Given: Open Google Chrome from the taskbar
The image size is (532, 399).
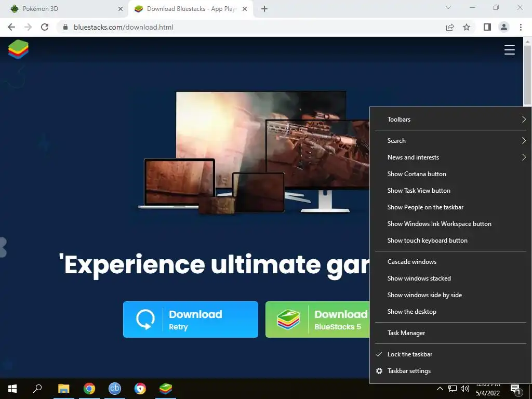Looking at the screenshot, I should [x=89, y=389].
